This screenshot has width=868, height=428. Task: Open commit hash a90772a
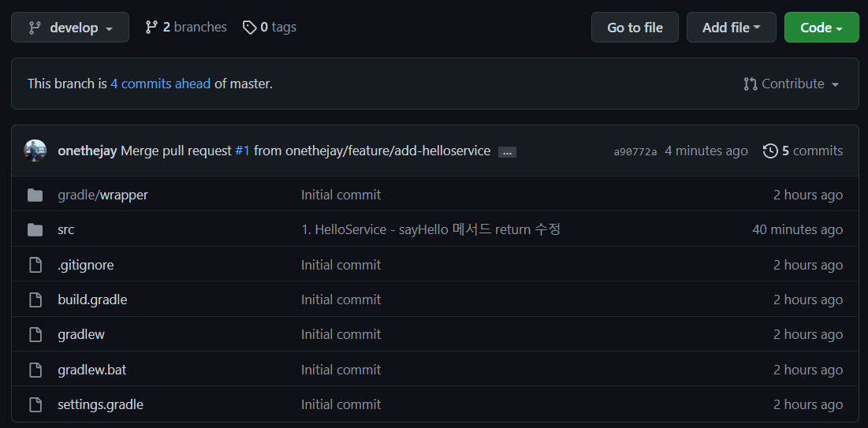pos(635,151)
